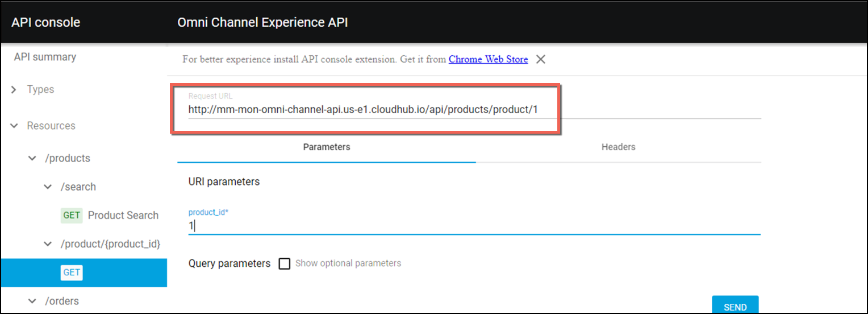Collapse the /product/{product_id} node
The width and height of the screenshot is (868, 314).
(48, 244)
